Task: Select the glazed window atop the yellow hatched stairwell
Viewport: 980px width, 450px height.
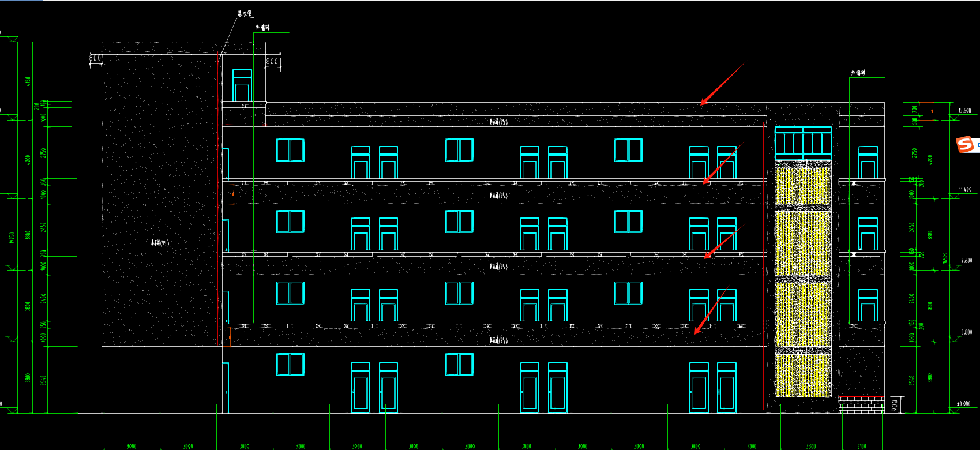Action: [803, 143]
